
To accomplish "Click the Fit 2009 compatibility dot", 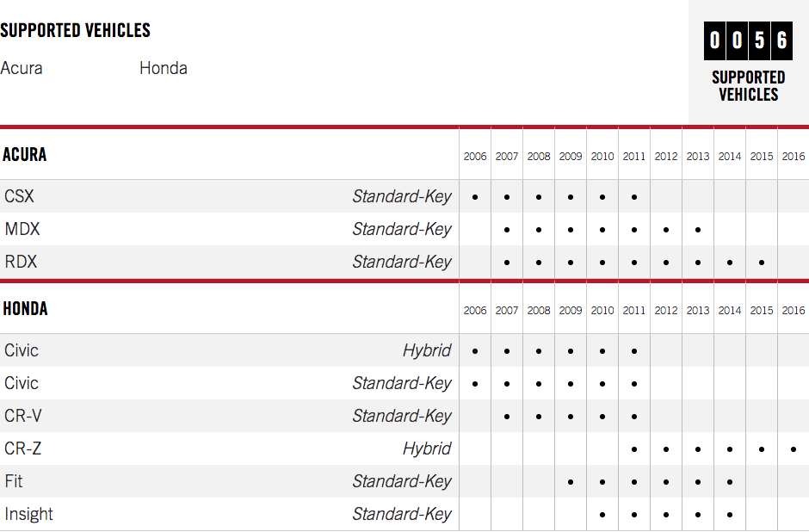I will pos(570,482).
